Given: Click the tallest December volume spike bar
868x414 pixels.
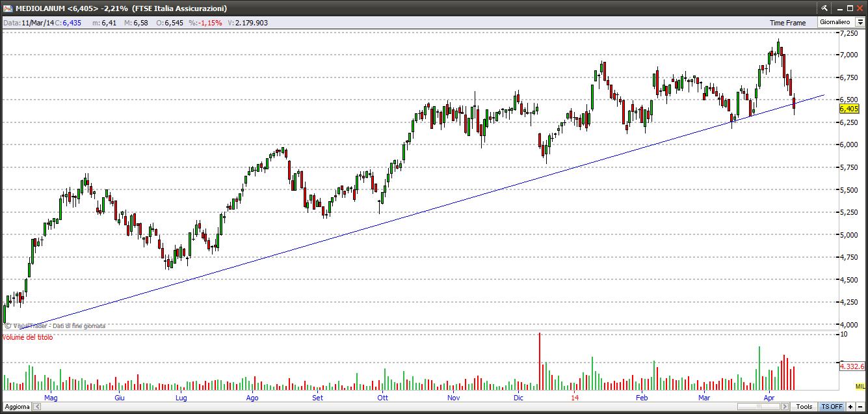Looking at the screenshot, I should (x=540, y=361).
